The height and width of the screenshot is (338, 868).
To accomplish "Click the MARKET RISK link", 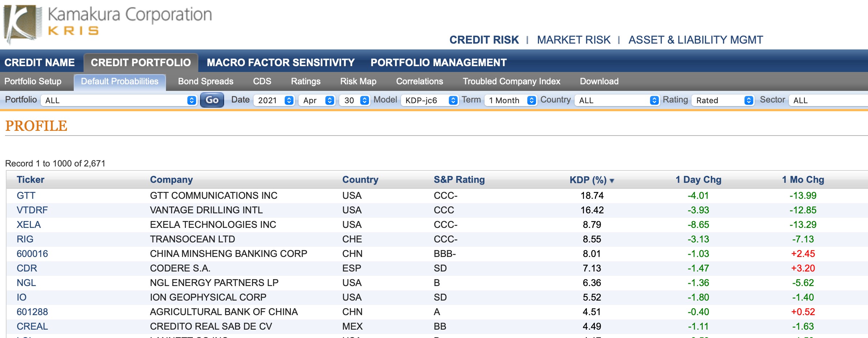I will point(574,40).
